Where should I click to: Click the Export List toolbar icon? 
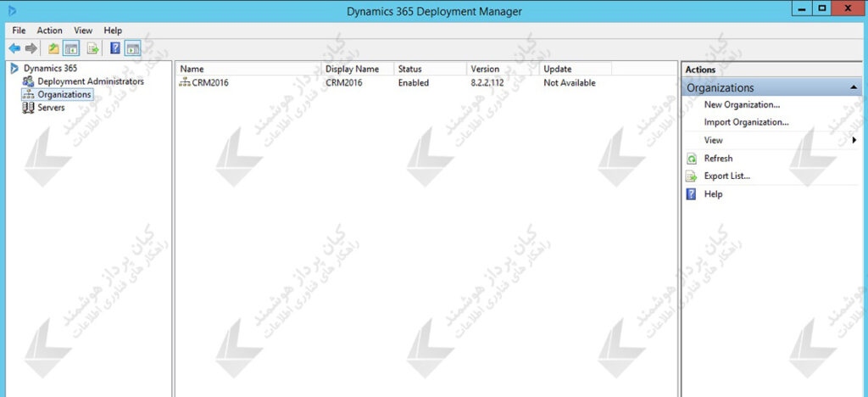tap(92, 48)
